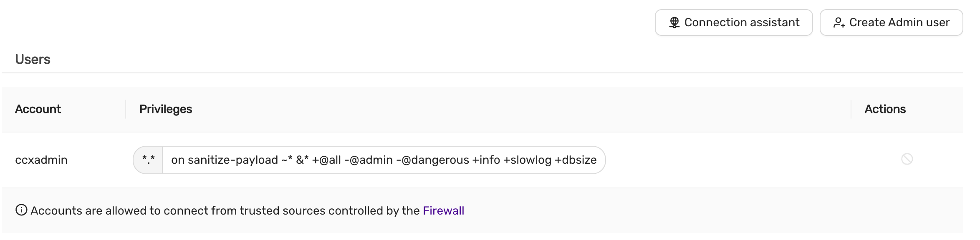Screen dimensions: 980x240
Task: Click the privileges rule input for ccxadmin
Action: [384, 160]
